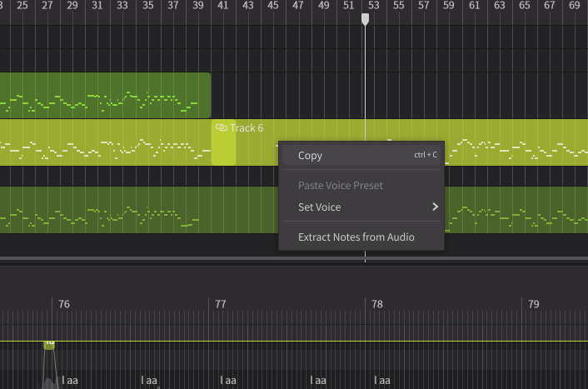
Task: Click bar 76 on the piano roll ruler
Action: [x=64, y=304]
